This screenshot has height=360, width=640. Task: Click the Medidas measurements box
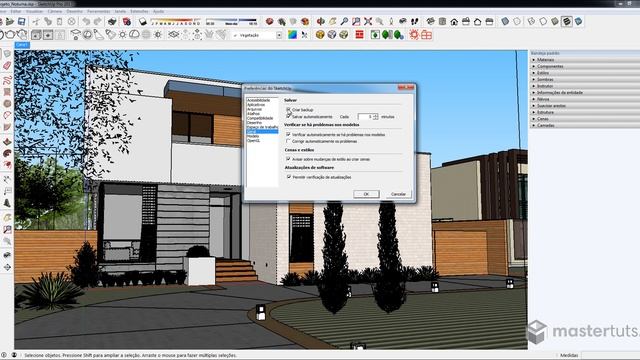(x=610, y=355)
